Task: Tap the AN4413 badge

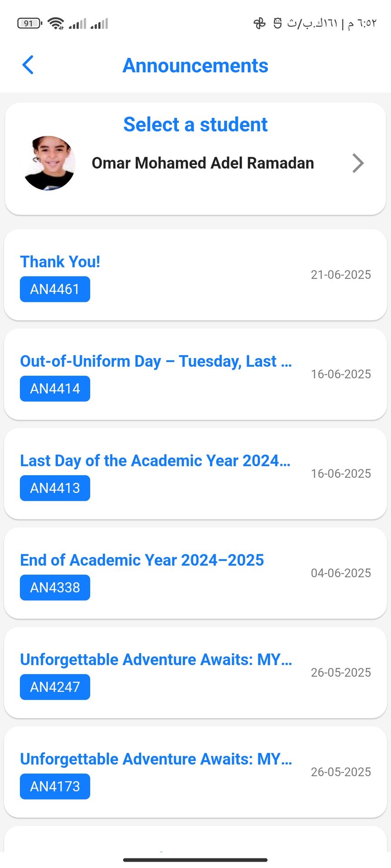Action: [x=55, y=488]
